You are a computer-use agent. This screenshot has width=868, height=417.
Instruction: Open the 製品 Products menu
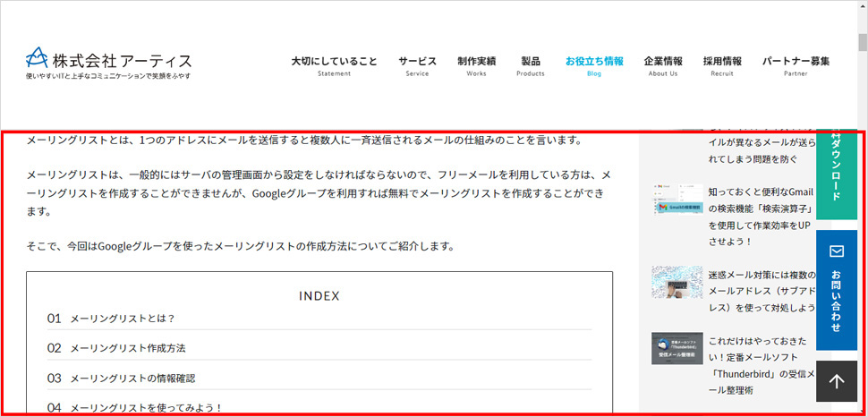531,66
